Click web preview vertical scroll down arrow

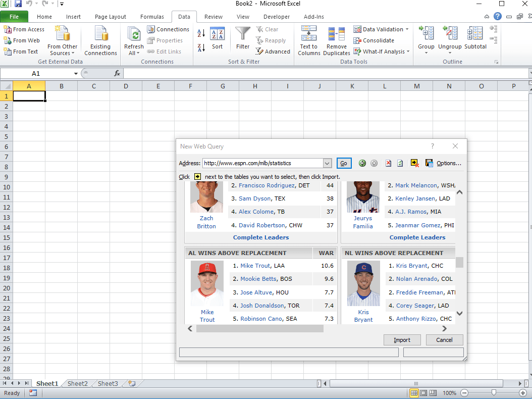(x=459, y=314)
